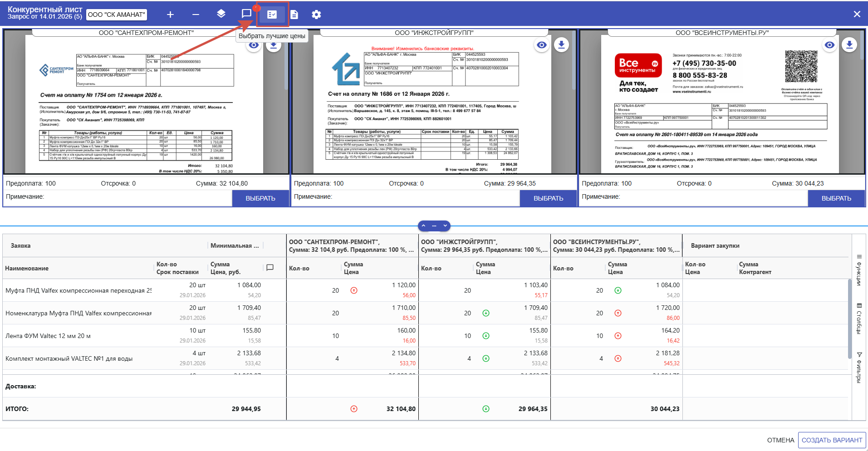Download the ВСЕИНСТРУМЕНТЫ.РУ invoice file

click(x=849, y=44)
